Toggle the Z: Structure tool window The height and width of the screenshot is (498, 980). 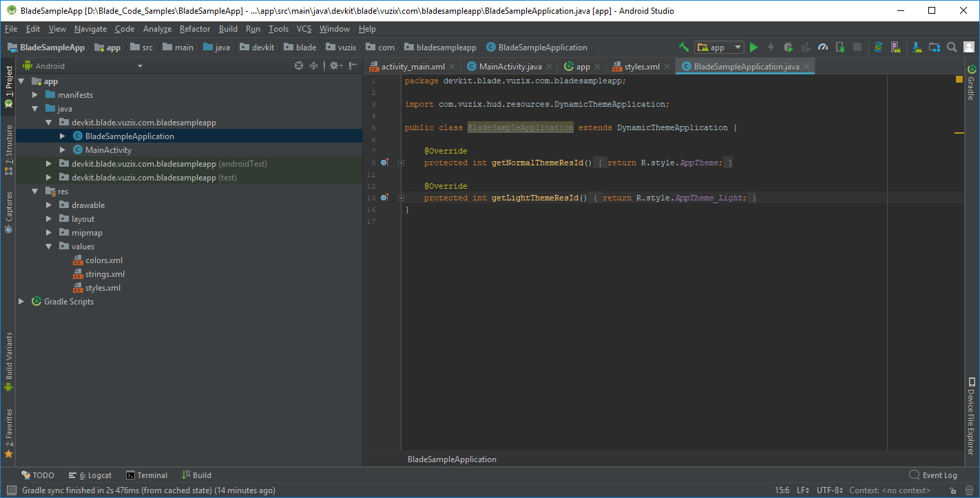coord(8,149)
